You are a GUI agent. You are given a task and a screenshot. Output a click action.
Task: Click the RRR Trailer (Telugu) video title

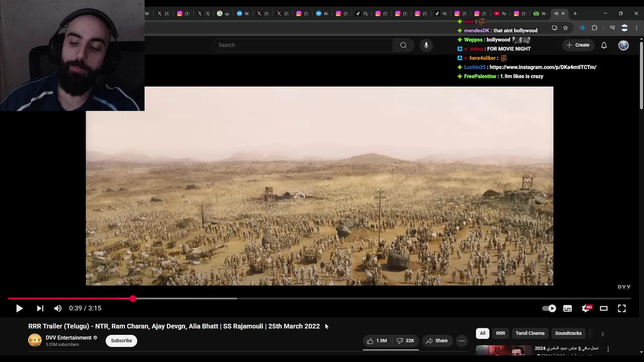click(x=174, y=326)
